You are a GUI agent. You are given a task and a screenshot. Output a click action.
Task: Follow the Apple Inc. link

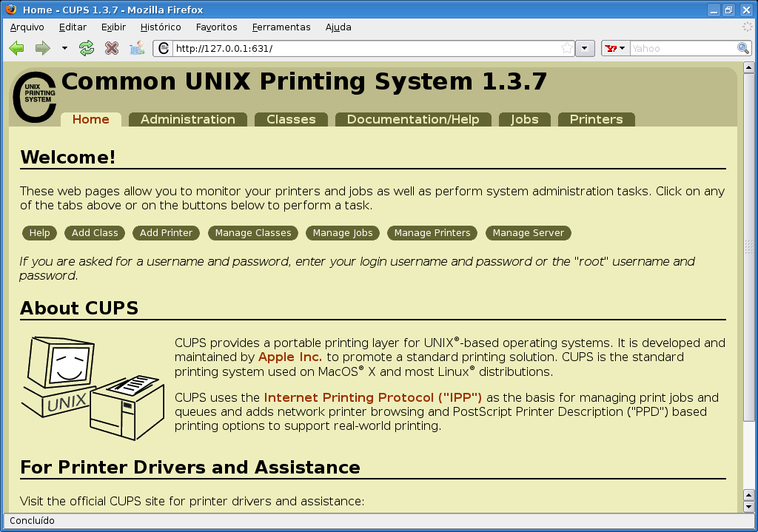[x=290, y=357]
